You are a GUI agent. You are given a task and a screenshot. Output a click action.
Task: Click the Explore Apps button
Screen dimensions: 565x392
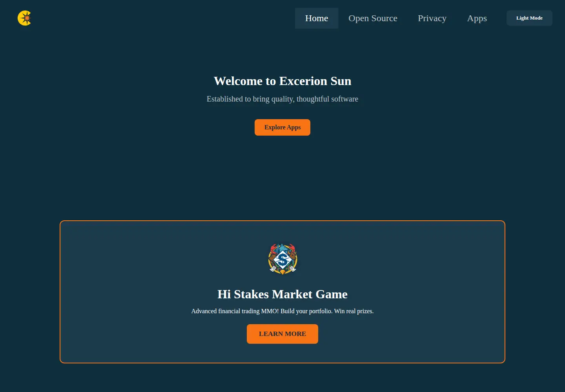pyautogui.click(x=282, y=127)
